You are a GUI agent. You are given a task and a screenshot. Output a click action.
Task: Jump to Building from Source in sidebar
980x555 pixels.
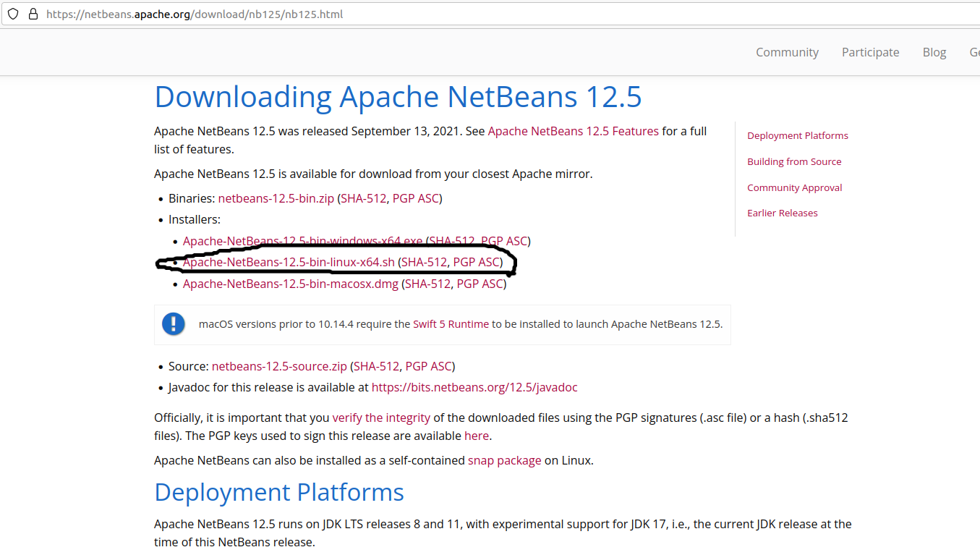pos(794,161)
